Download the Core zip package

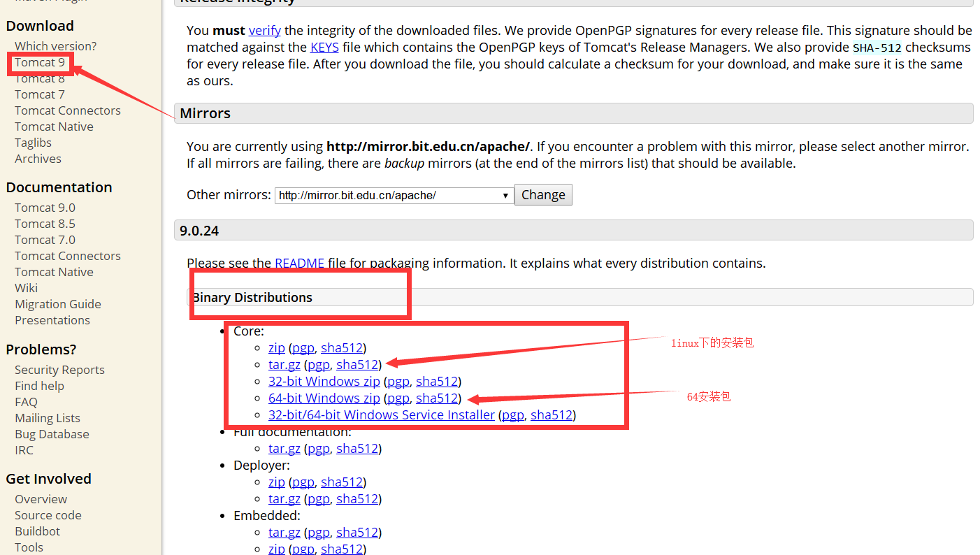[x=277, y=347]
